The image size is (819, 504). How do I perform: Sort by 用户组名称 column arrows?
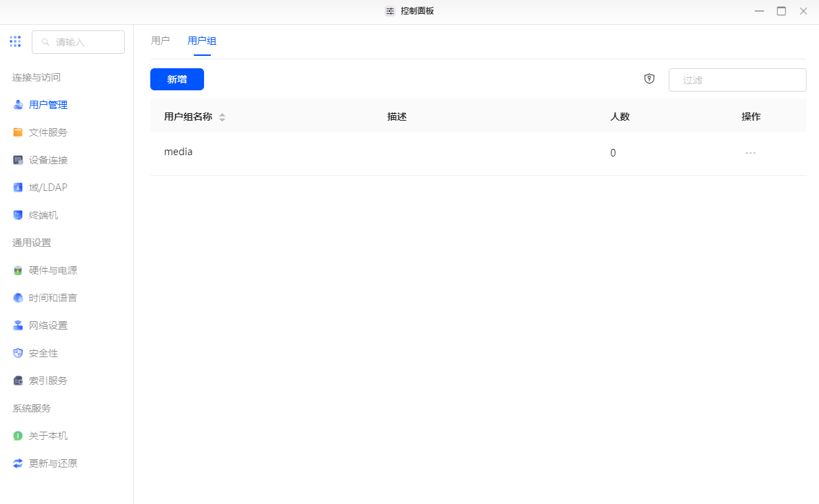pos(222,117)
